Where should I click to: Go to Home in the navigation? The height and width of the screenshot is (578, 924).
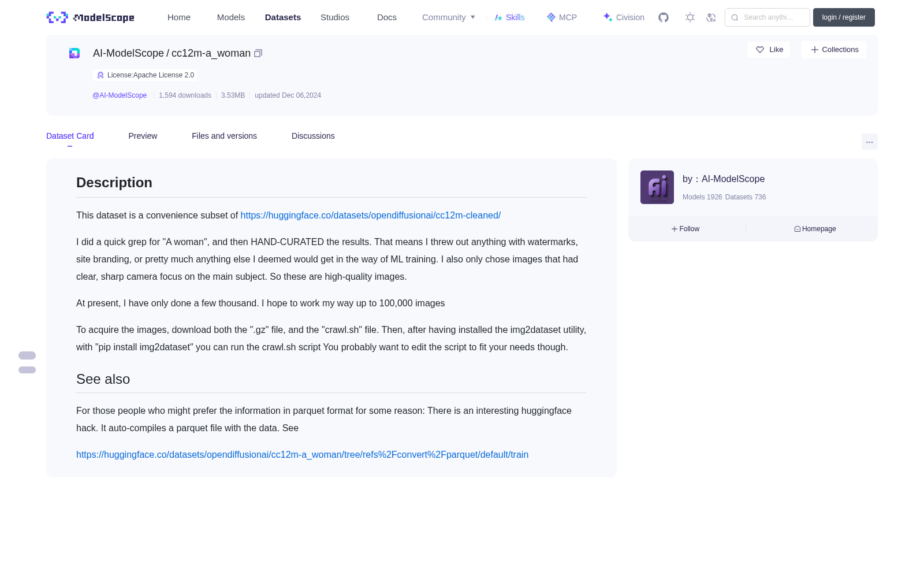coord(179,17)
